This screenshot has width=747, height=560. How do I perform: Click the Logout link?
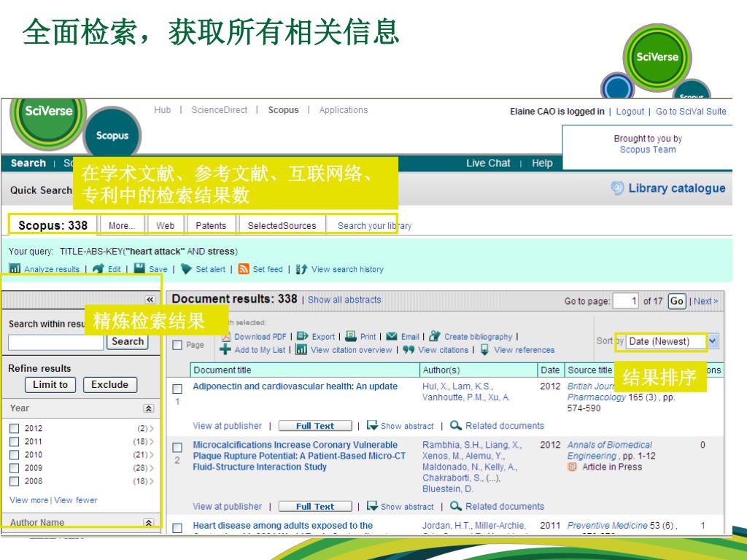[x=630, y=111]
